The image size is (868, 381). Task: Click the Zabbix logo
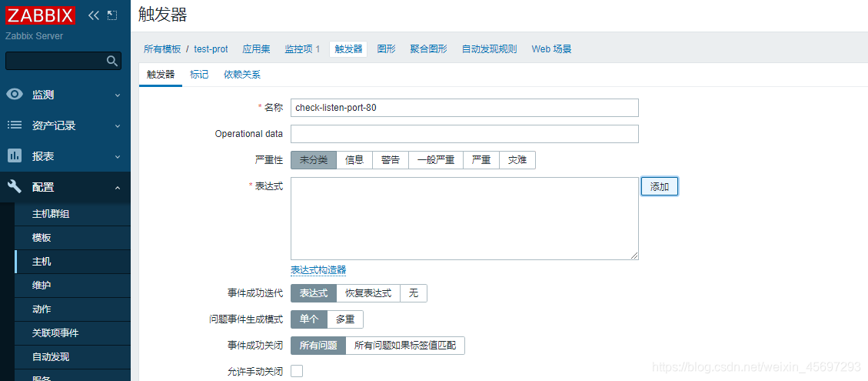(39, 15)
